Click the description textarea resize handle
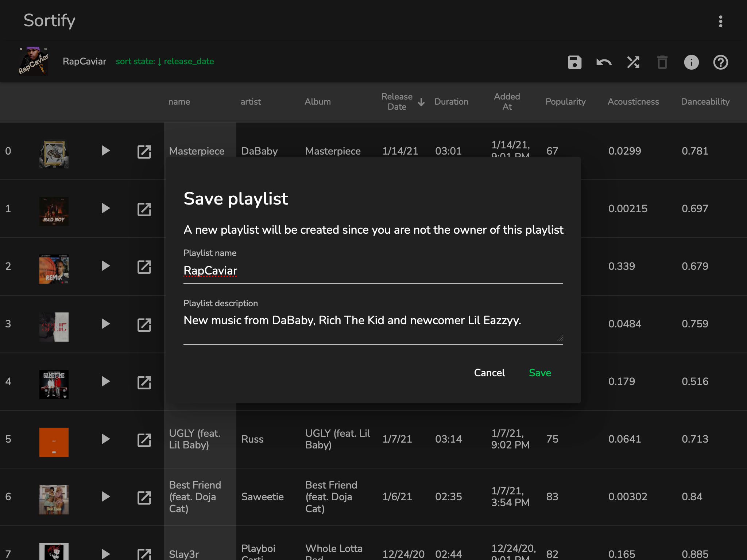747x560 pixels. tap(560, 338)
